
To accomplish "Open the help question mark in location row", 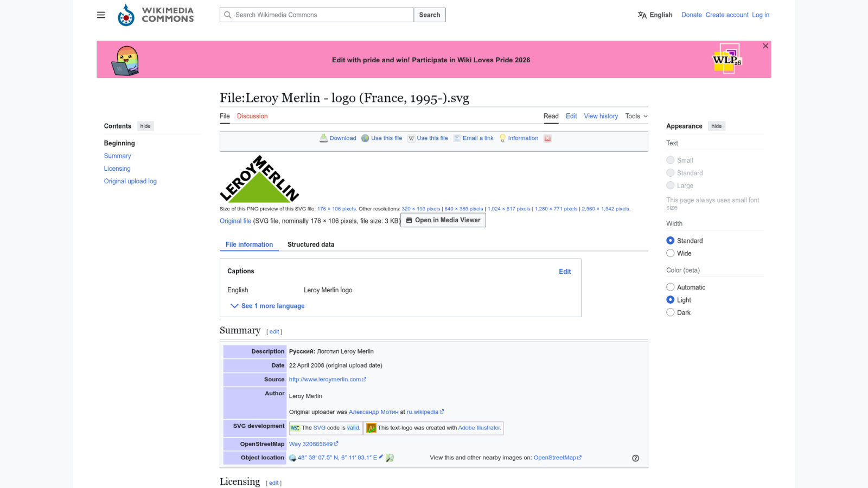I will [635, 458].
